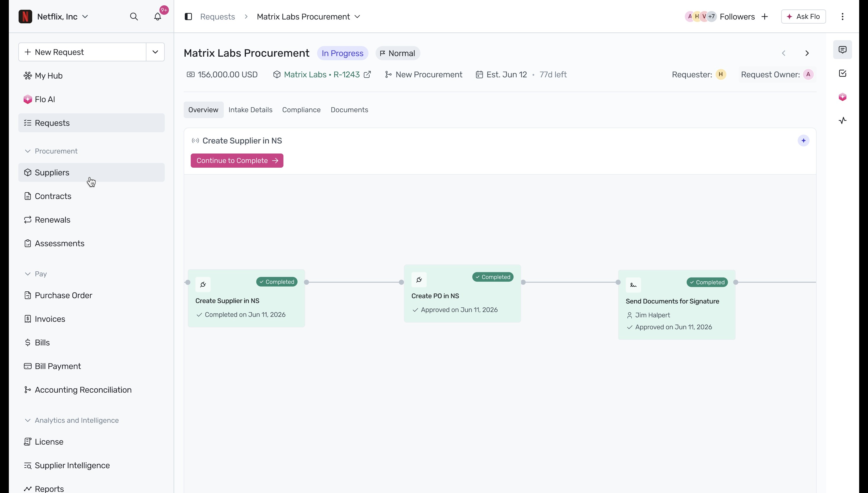Open Suppliers in sidebar
This screenshot has width=868, height=493.
(x=92, y=172)
